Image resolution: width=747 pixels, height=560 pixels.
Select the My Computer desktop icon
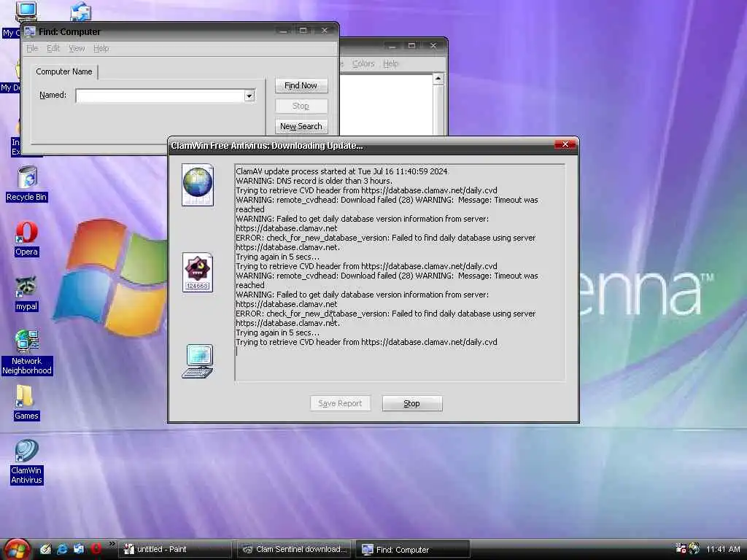25,10
